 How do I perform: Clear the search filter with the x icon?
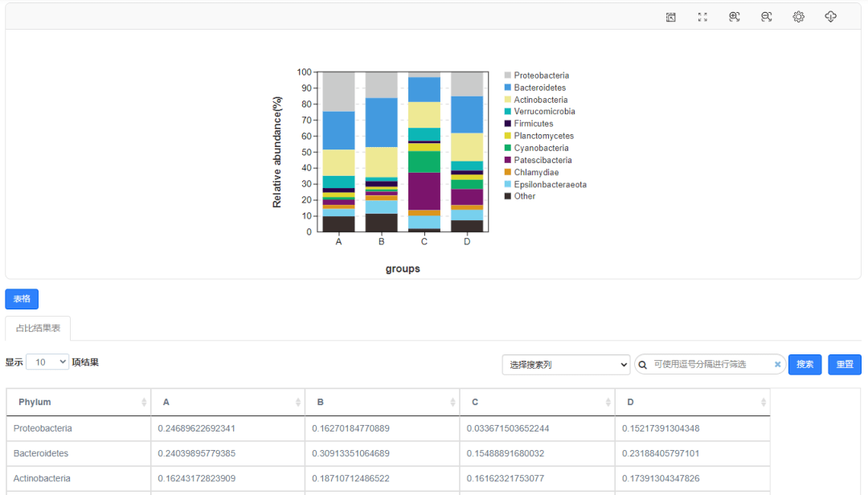777,365
